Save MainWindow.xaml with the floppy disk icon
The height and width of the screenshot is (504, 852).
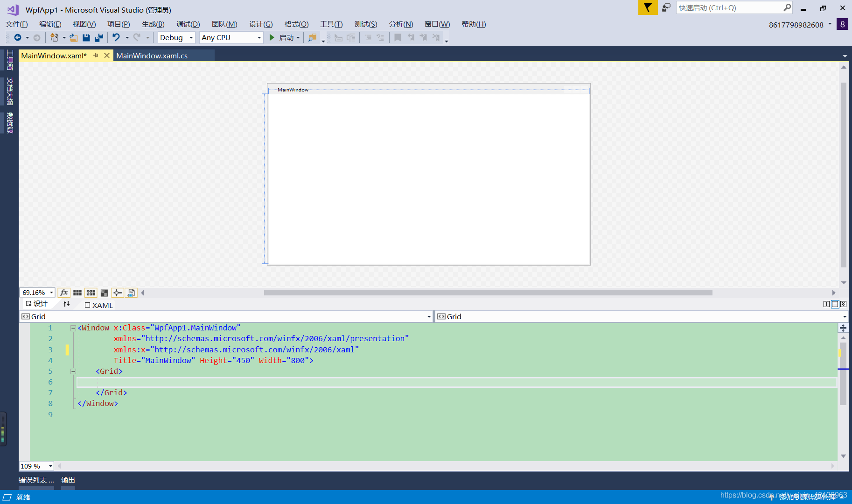point(86,38)
